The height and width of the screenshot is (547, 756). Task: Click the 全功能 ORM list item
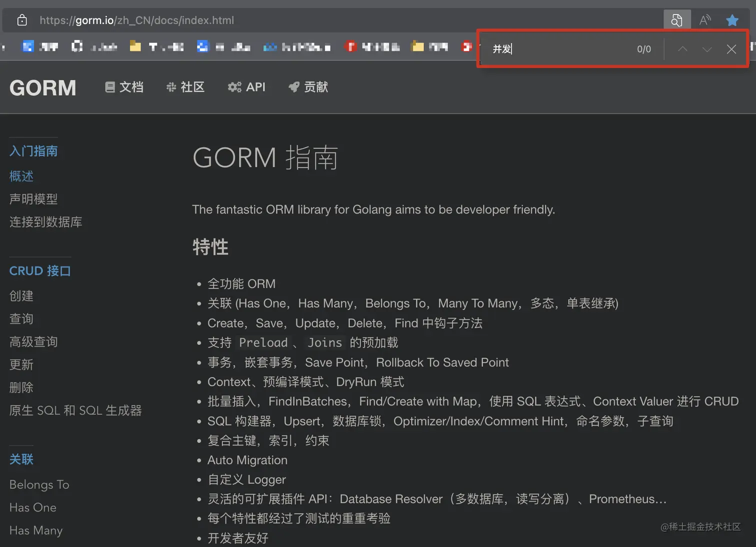click(241, 284)
